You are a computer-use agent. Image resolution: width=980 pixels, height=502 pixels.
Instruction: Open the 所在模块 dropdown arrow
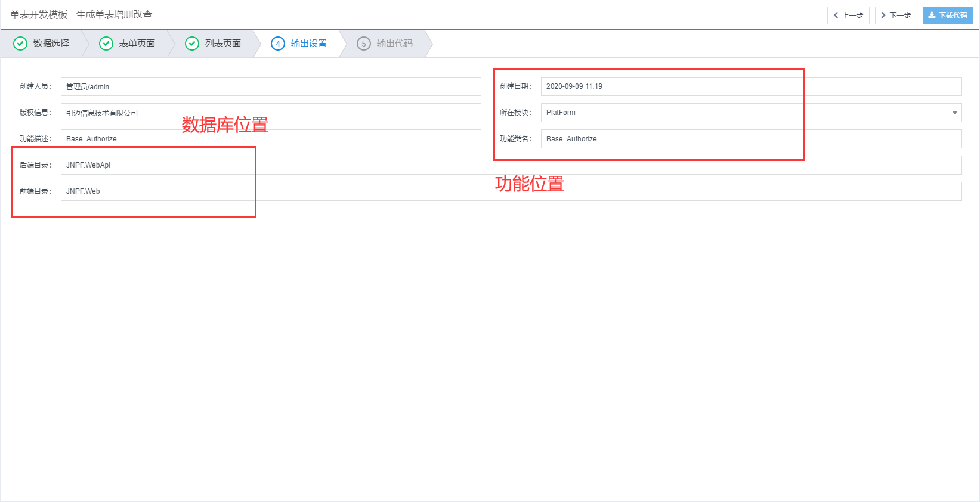(954, 113)
